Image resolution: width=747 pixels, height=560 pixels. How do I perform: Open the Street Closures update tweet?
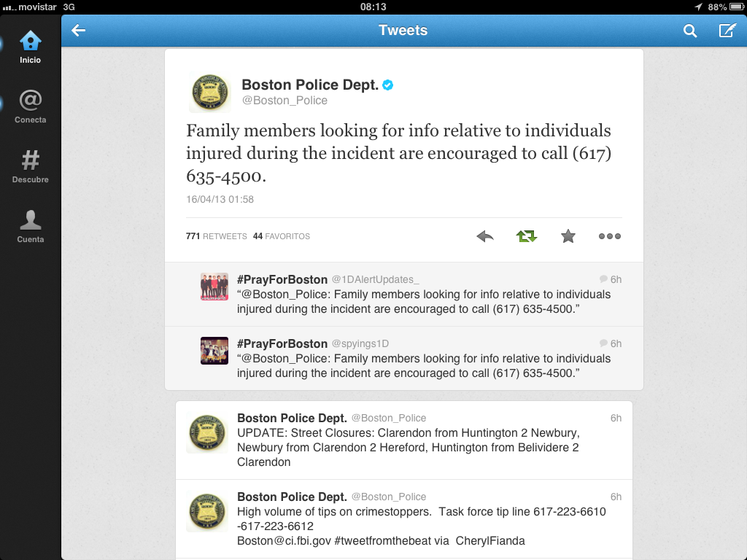click(x=404, y=440)
